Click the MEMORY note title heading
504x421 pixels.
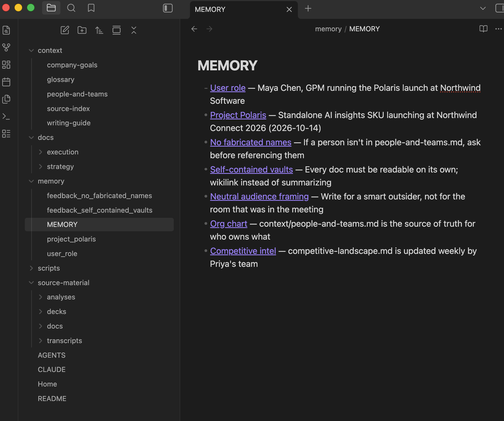(227, 65)
